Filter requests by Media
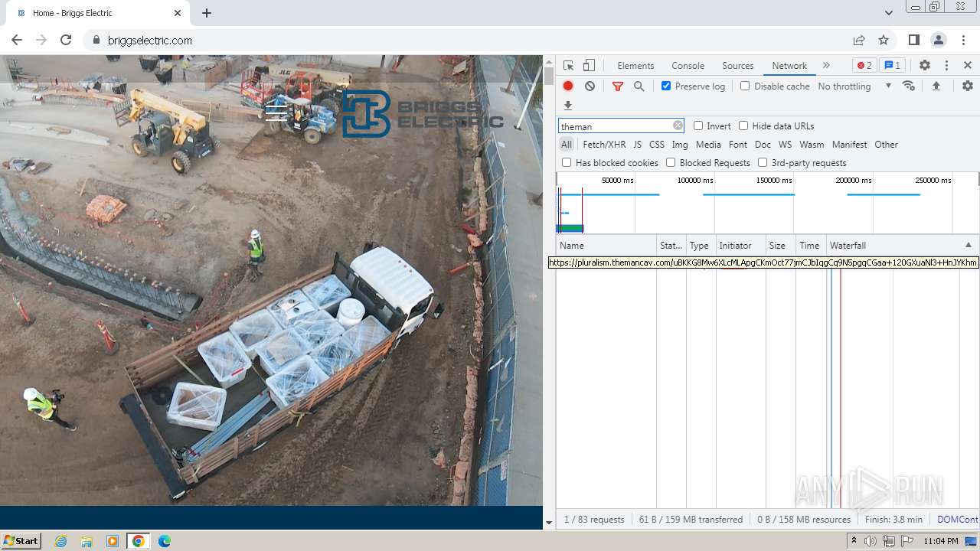 pos(708,144)
